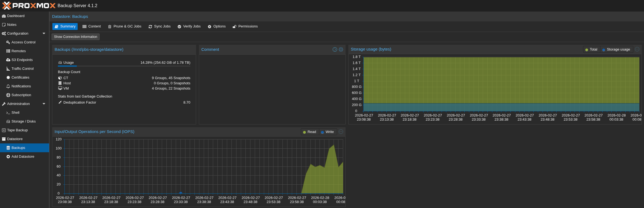Click the Usage progress bar
The image size is (644, 208).
coord(124,66)
